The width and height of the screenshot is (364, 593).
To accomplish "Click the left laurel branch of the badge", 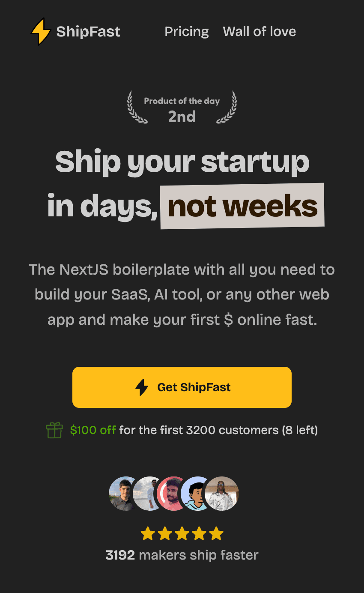I will tap(134, 107).
